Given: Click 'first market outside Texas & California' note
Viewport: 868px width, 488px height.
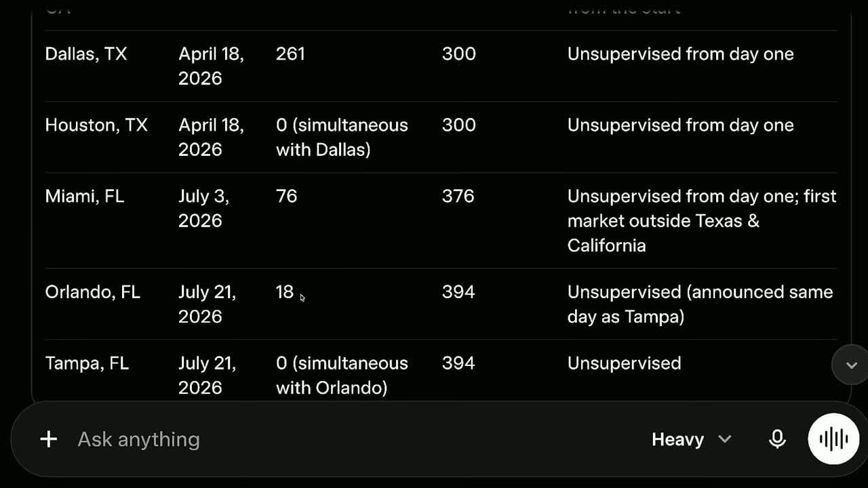Looking at the screenshot, I should click(702, 221).
